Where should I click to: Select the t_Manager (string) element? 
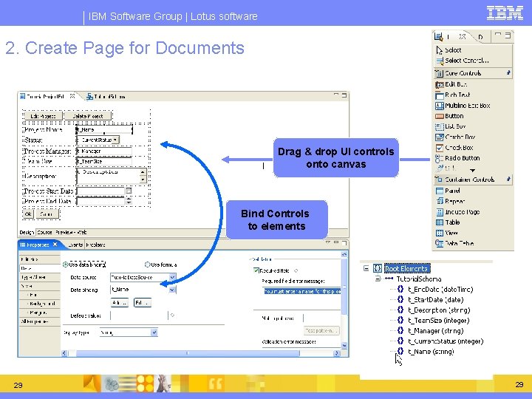pos(436,331)
